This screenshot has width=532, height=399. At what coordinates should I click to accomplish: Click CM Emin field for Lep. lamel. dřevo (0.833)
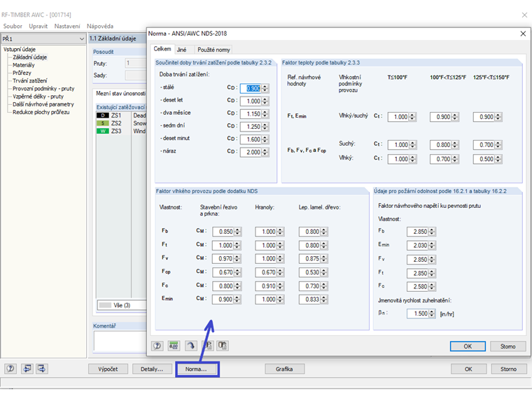point(310,300)
